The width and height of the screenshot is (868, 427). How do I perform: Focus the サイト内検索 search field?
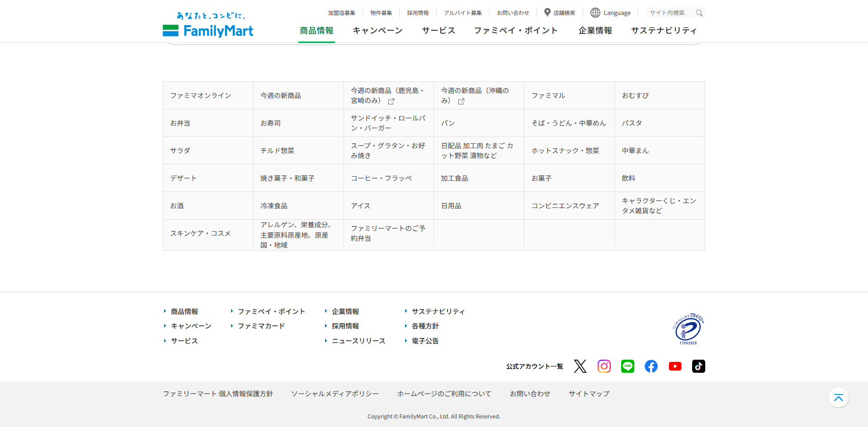pyautogui.click(x=671, y=13)
